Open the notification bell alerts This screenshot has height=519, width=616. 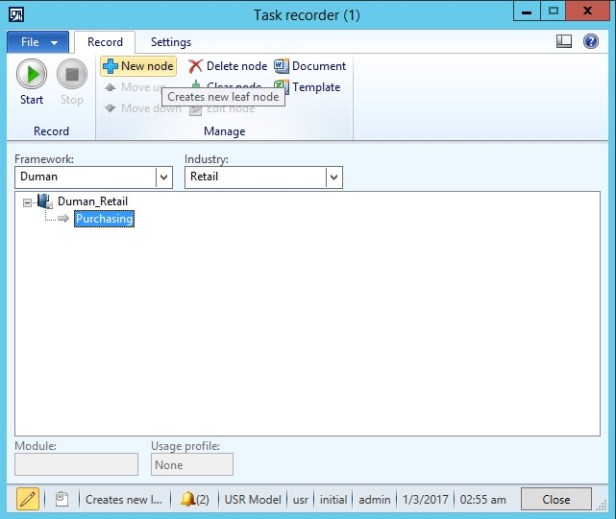click(188, 499)
